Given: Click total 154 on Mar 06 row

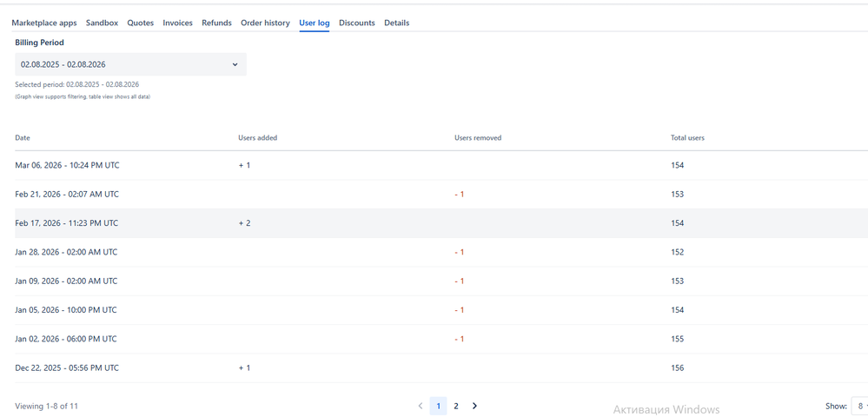Looking at the screenshot, I should point(677,165).
